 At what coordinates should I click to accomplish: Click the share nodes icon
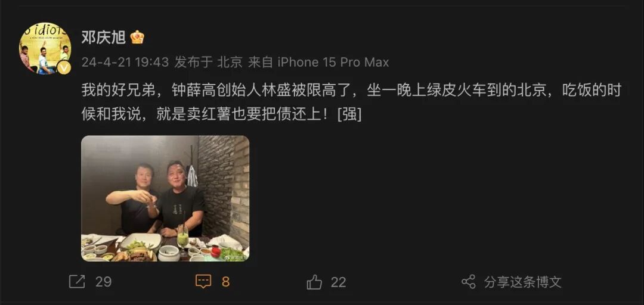click(x=469, y=282)
